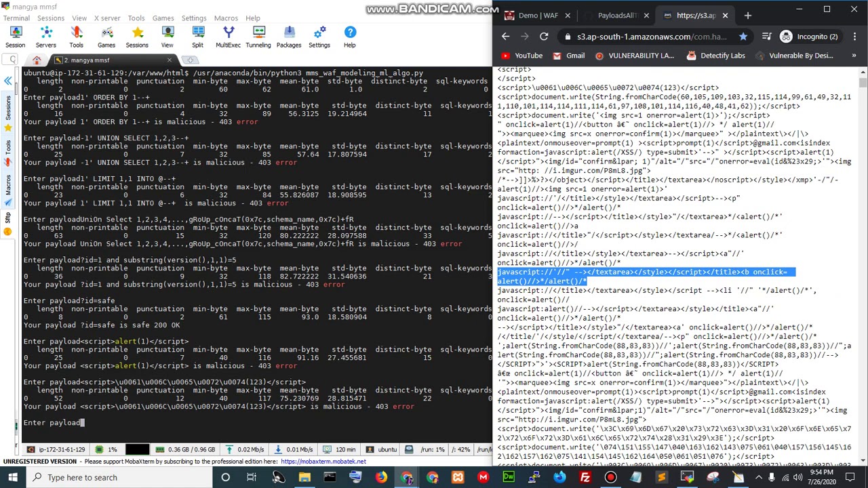Go back in the browser
The height and width of the screenshot is (488, 868).
505,37
